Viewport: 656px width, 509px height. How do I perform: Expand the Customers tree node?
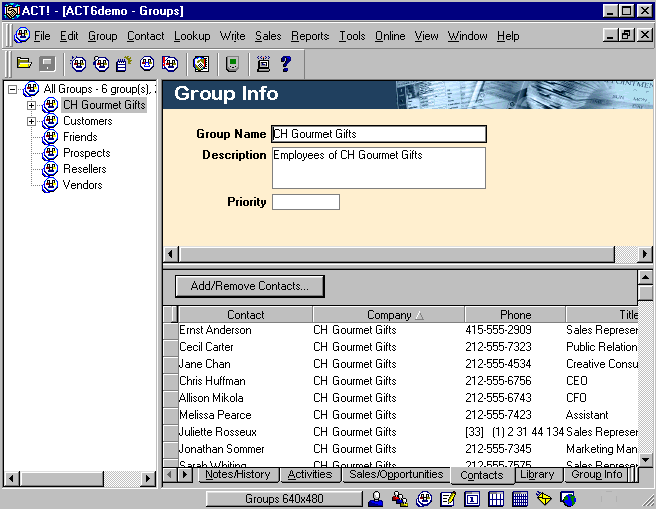[x=31, y=121]
